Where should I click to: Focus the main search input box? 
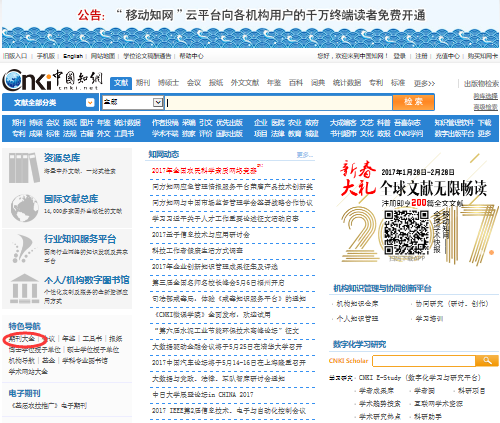pyautogui.click(x=279, y=103)
